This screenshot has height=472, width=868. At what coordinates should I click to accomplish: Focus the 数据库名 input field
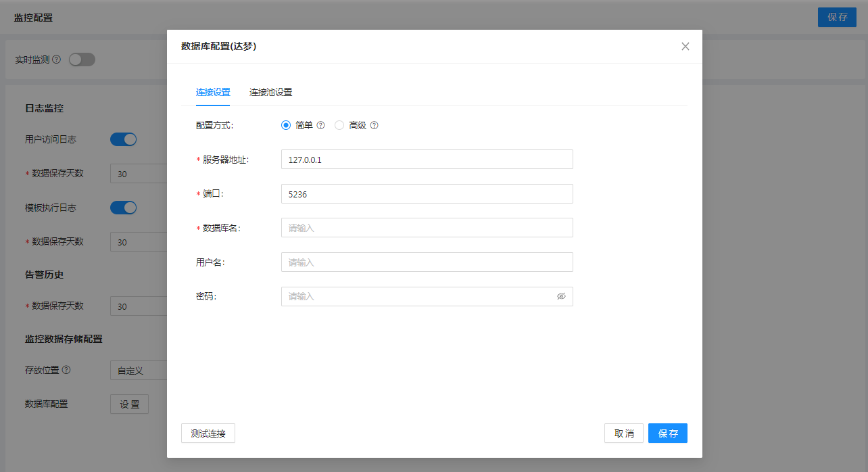coord(427,228)
